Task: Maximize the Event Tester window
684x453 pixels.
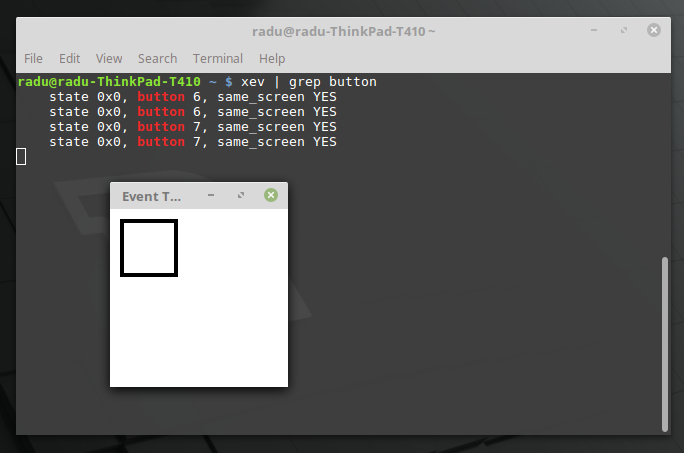Action: pos(241,195)
